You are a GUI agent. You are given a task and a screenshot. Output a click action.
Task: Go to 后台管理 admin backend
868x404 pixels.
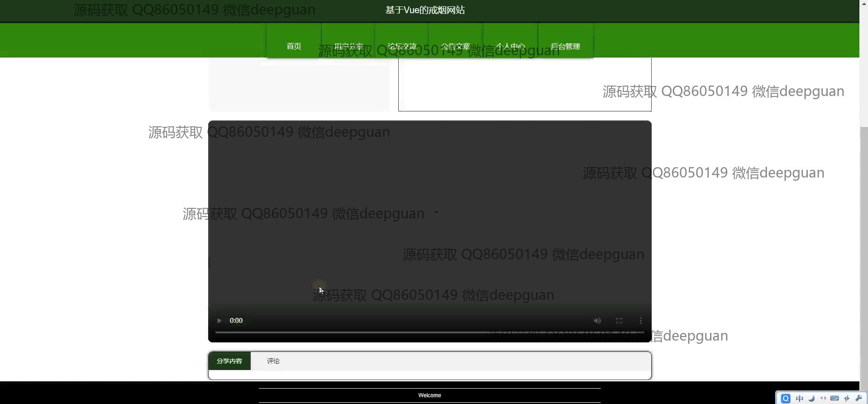click(565, 46)
